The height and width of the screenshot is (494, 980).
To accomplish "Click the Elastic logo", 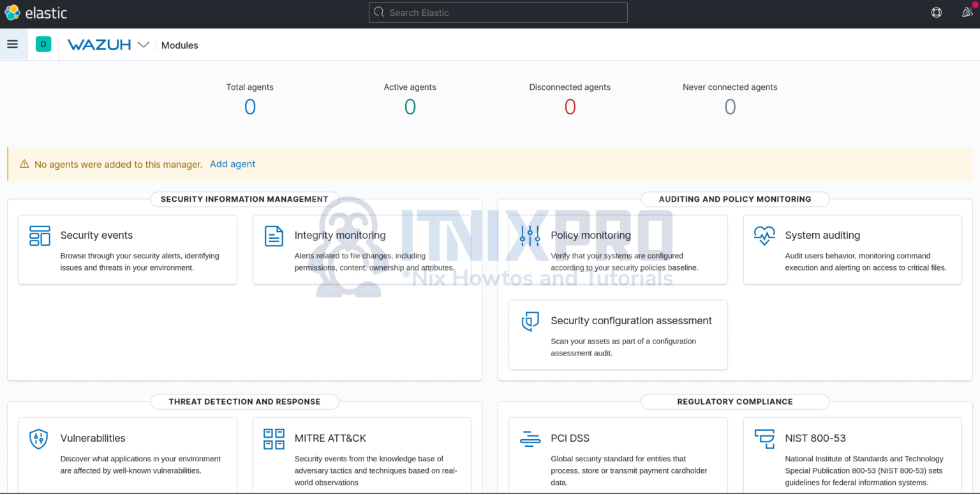I will pos(36,12).
